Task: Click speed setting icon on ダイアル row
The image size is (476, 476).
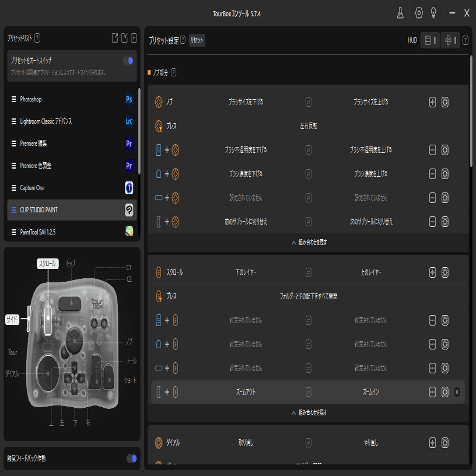Action: (x=432, y=443)
